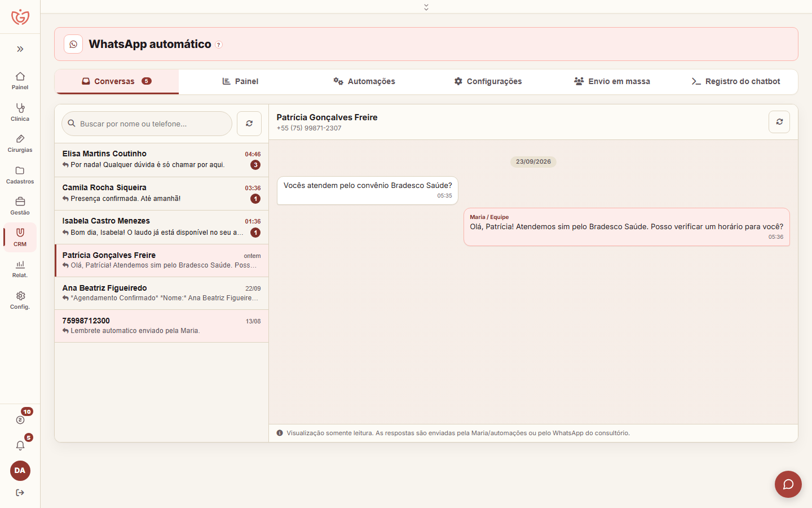
Task: Switch to the Painel tab
Action: point(240,81)
